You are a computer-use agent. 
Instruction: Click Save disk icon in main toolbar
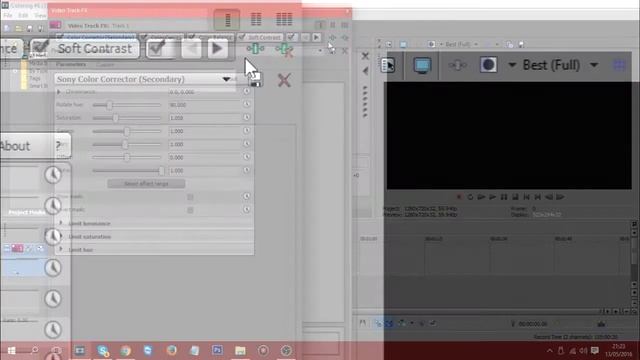[29, 28]
